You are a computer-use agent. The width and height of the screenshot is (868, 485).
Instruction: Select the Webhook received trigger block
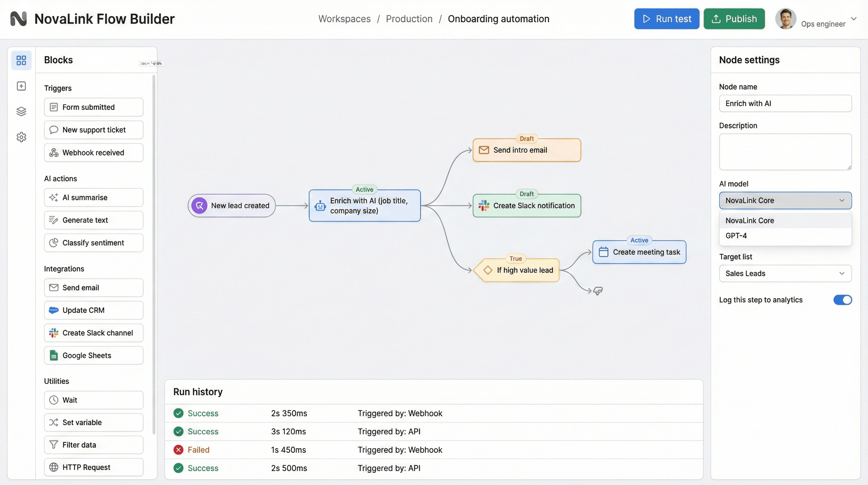point(93,153)
